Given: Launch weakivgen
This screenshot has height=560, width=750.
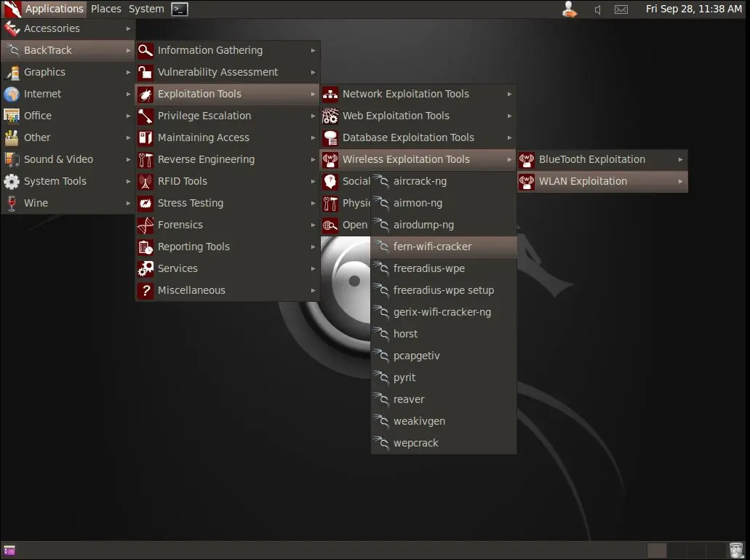Looking at the screenshot, I should (444, 422).
